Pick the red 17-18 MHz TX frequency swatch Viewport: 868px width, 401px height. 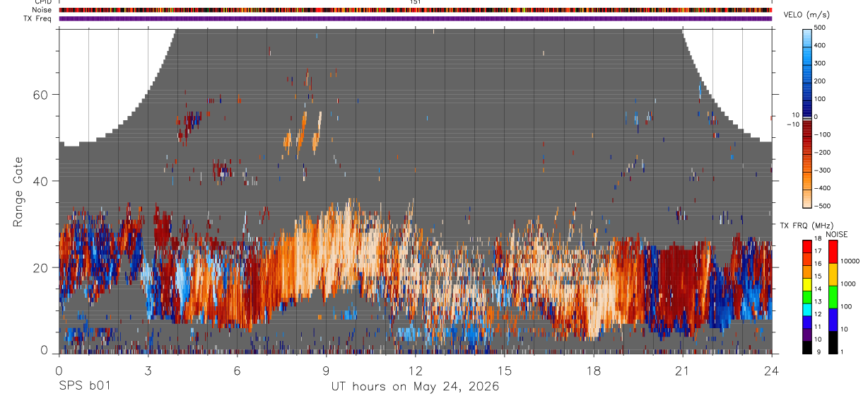coord(807,246)
